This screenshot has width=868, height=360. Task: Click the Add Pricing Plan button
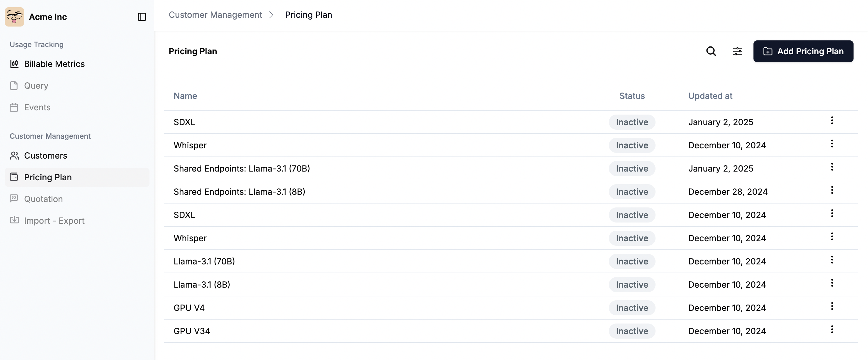click(x=803, y=51)
